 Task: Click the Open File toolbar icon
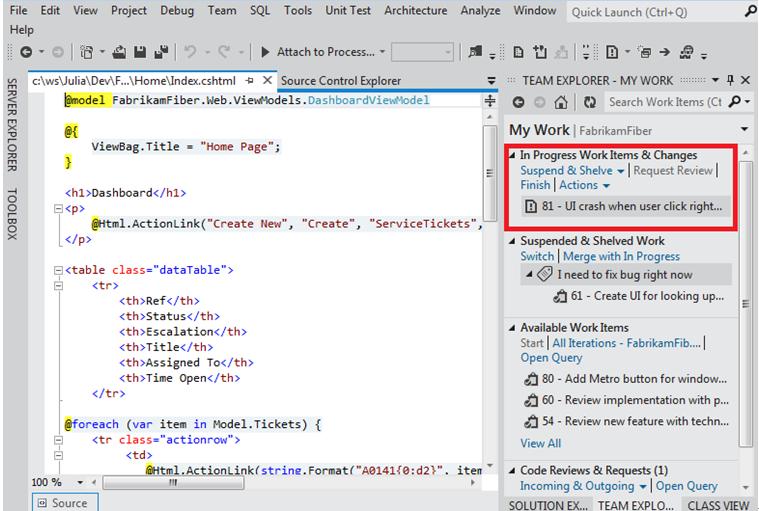119,52
